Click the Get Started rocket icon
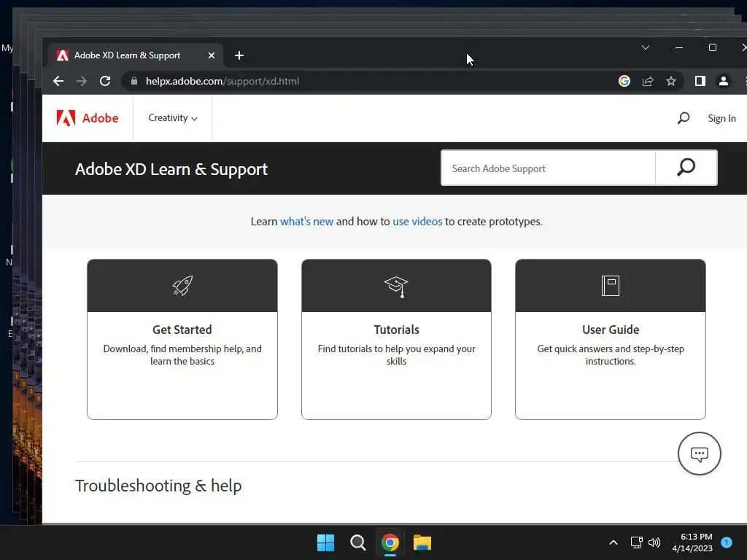 coord(182,286)
